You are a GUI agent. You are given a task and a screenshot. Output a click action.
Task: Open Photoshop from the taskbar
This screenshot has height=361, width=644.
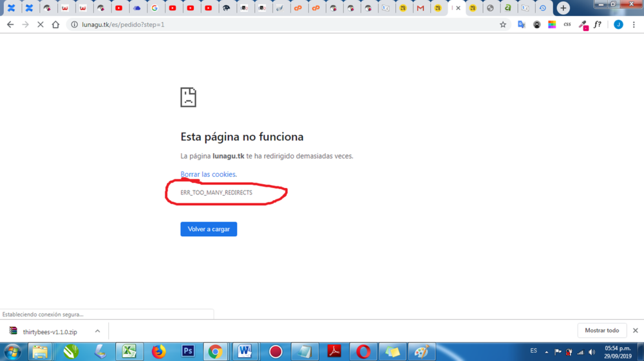click(188, 351)
